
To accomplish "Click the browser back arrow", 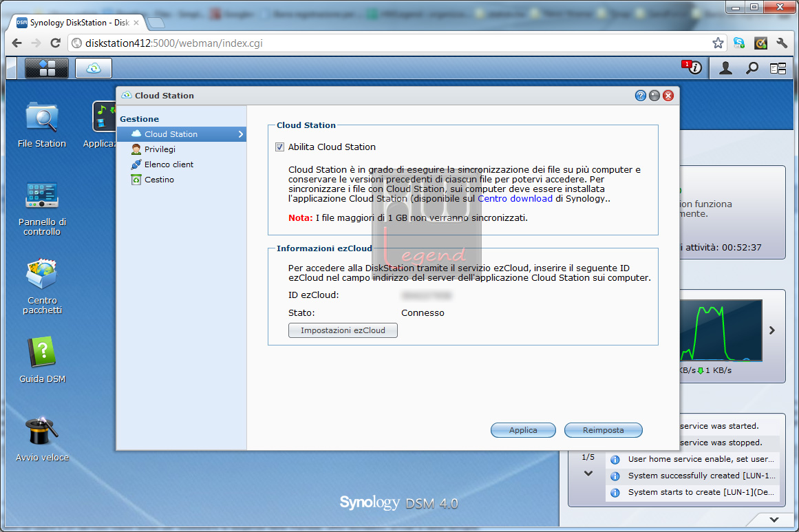I will (17, 43).
